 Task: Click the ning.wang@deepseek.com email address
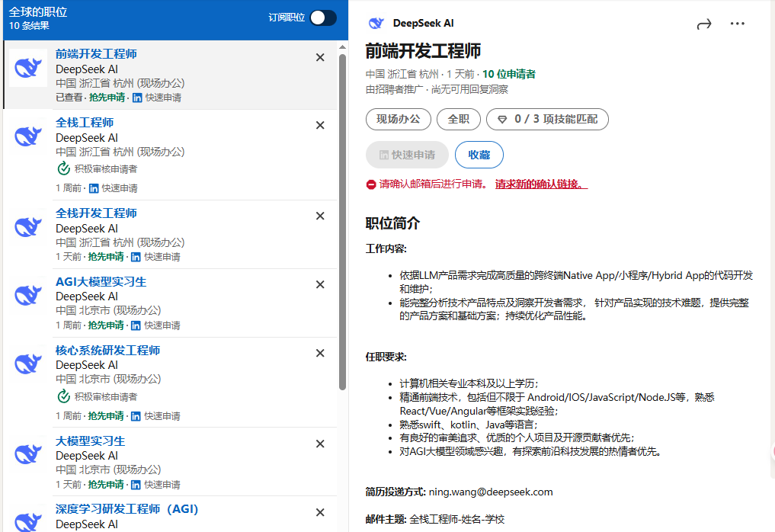[x=491, y=492]
